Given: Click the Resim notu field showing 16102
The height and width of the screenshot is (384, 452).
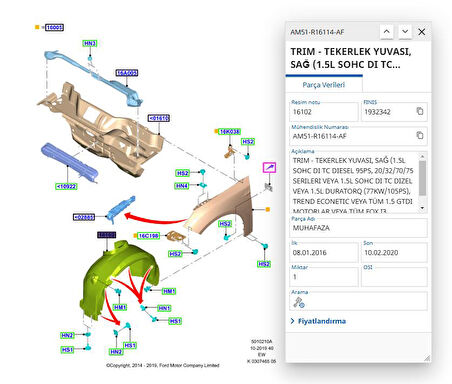Looking at the screenshot, I should coord(324,112).
